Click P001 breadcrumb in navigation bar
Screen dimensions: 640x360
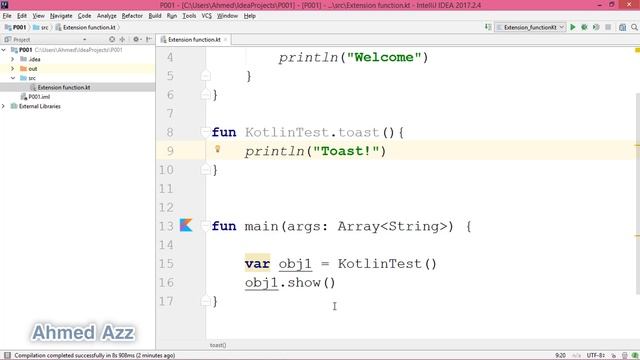click(16, 27)
